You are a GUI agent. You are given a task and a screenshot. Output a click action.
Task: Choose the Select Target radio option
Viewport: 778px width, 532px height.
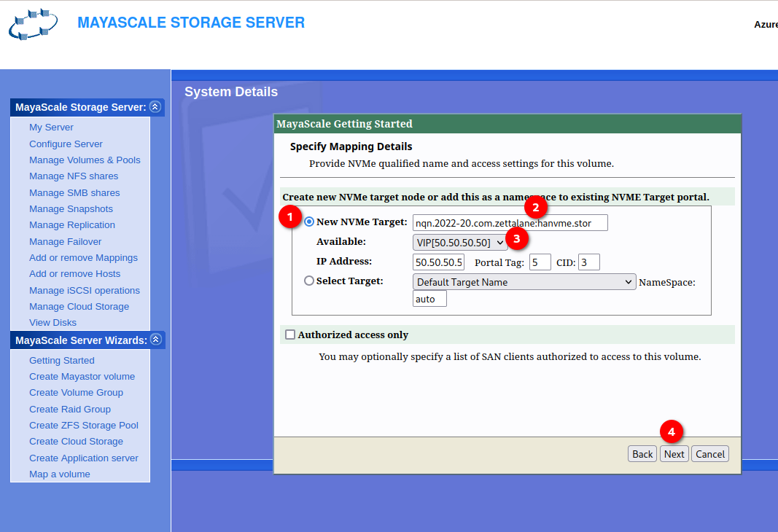(x=309, y=281)
